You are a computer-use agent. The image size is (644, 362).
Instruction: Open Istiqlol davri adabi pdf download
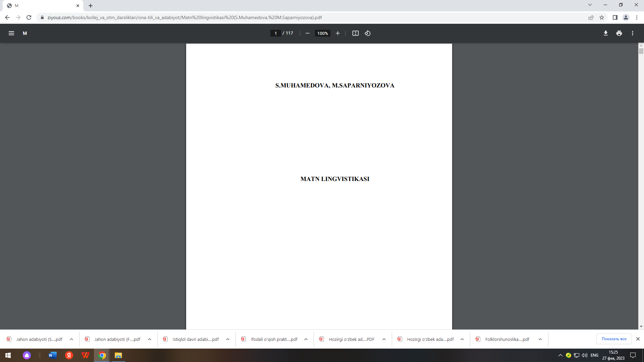coord(195,339)
